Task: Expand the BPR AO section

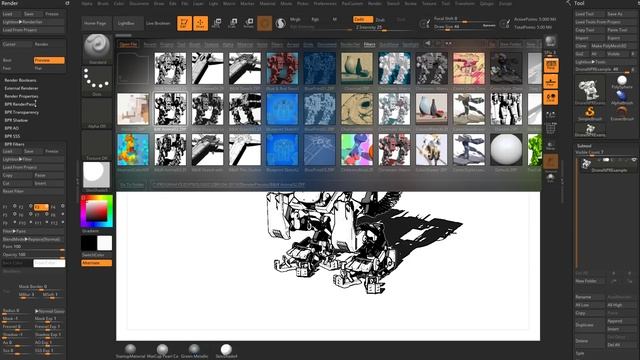Action: pyautogui.click(x=12, y=128)
